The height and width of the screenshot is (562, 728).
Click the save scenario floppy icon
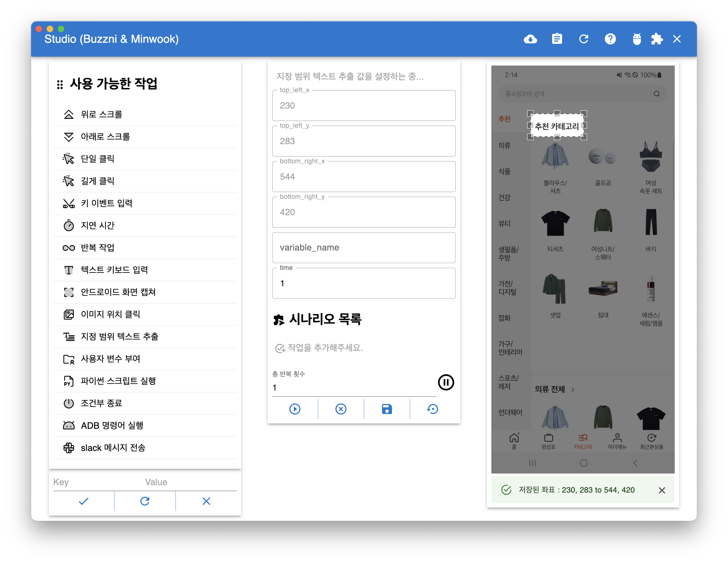click(x=387, y=409)
